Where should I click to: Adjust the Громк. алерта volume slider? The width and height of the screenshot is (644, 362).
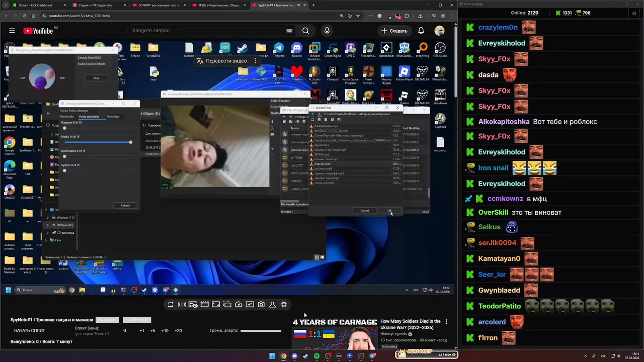261,331
